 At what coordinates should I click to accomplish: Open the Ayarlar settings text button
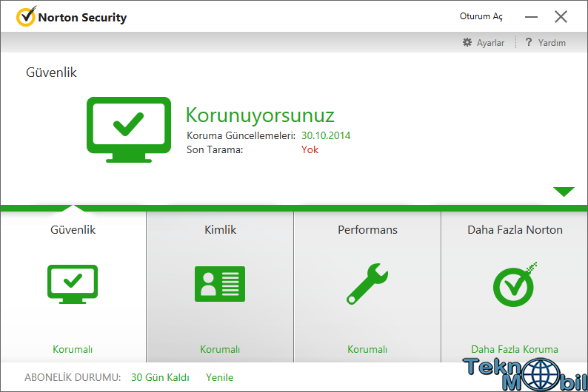490,43
